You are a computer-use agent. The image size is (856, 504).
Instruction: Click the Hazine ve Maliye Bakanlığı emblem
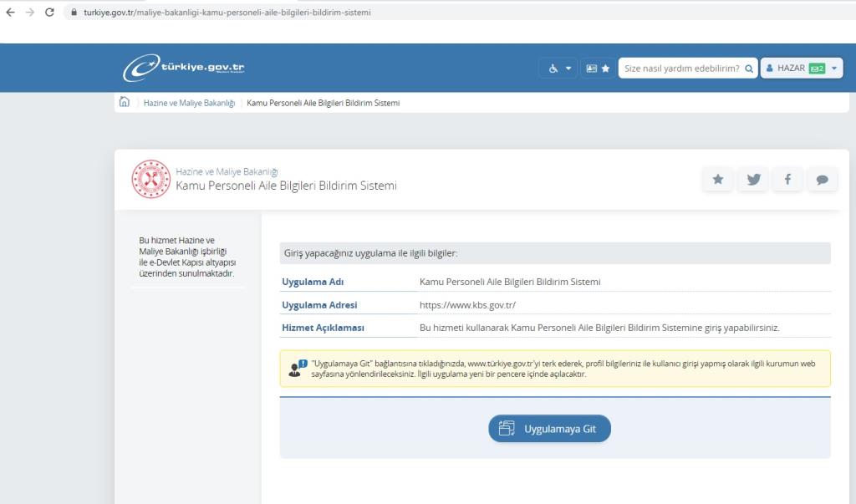(150, 179)
